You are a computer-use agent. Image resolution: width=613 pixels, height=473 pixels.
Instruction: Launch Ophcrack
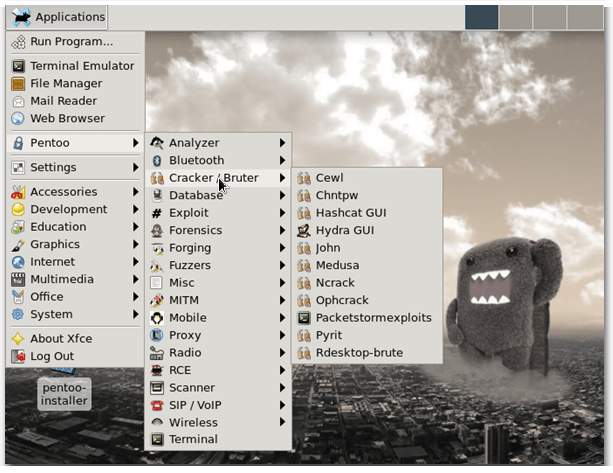pyautogui.click(x=367, y=301)
